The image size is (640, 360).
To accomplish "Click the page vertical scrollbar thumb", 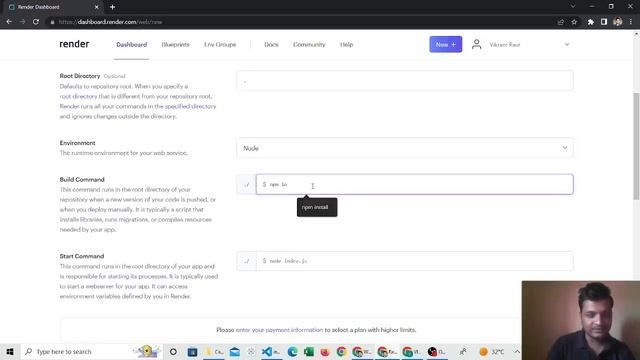I will point(636,146).
